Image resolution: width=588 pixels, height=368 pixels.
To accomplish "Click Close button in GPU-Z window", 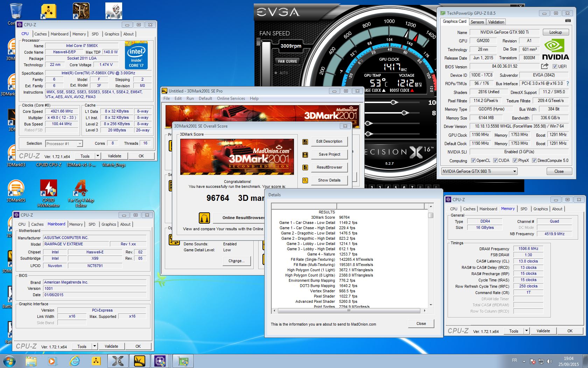I will tap(559, 171).
